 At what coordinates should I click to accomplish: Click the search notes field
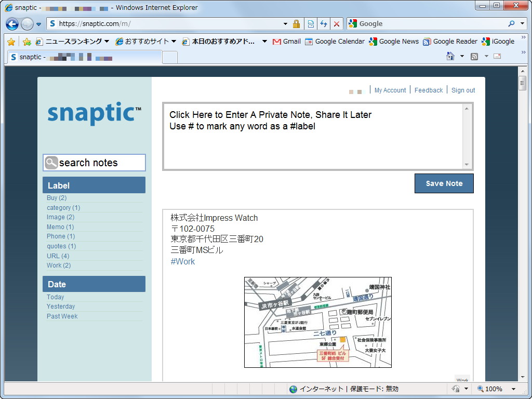pyautogui.click(x=95, y=163)
